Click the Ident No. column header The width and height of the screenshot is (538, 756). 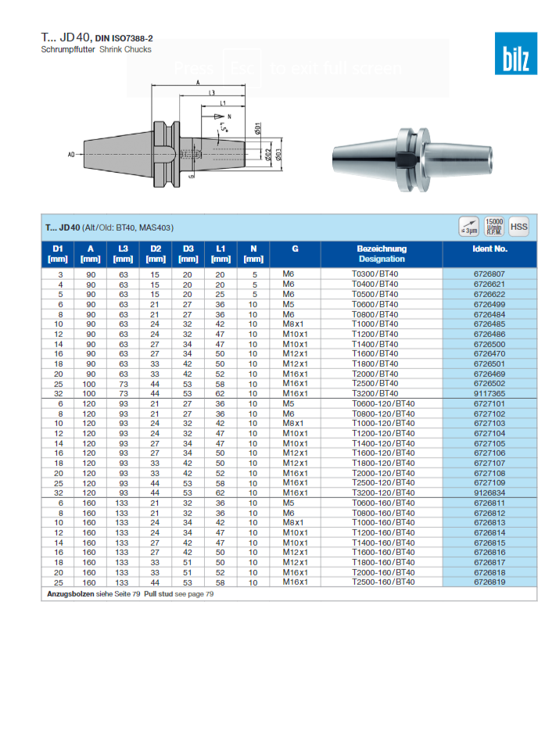tap(490, 249)
